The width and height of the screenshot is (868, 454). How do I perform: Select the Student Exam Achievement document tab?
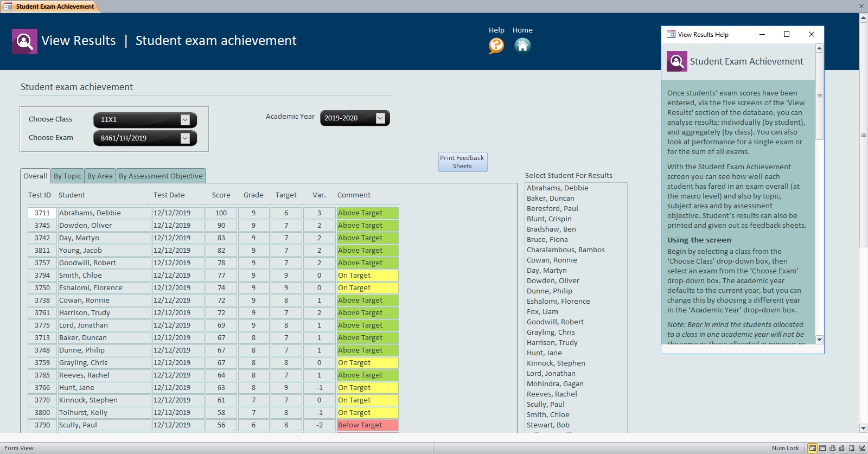50,7
